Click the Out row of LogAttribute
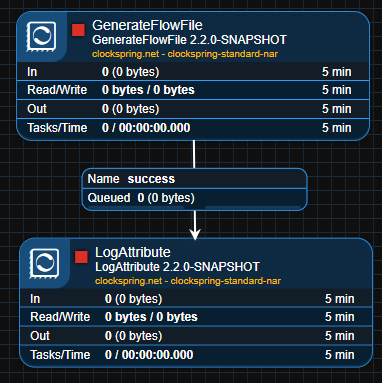This screenshot has width=382, height=383. [x=196, y=336]
